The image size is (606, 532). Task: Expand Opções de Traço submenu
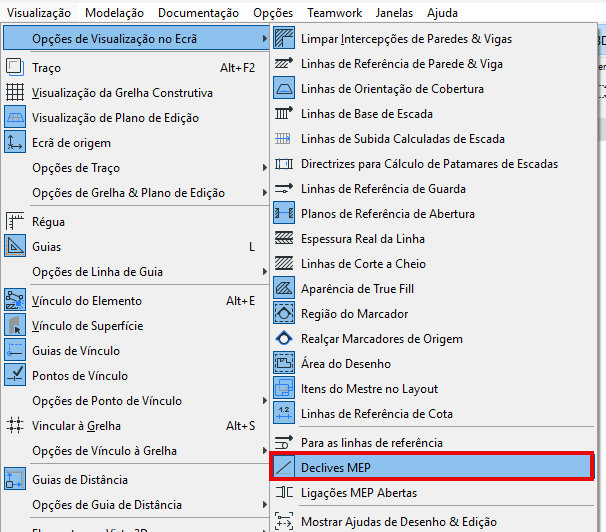pyautogui.click(x=135, y=168)
